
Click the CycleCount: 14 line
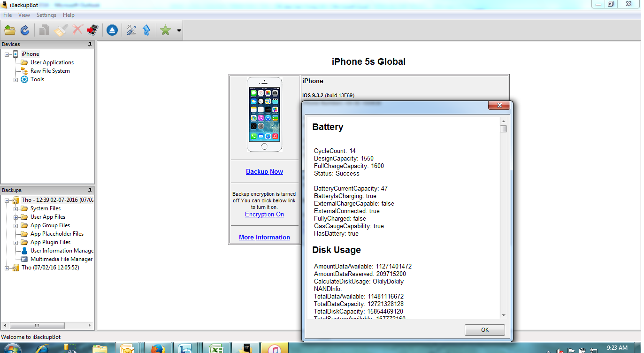point(335,151)
